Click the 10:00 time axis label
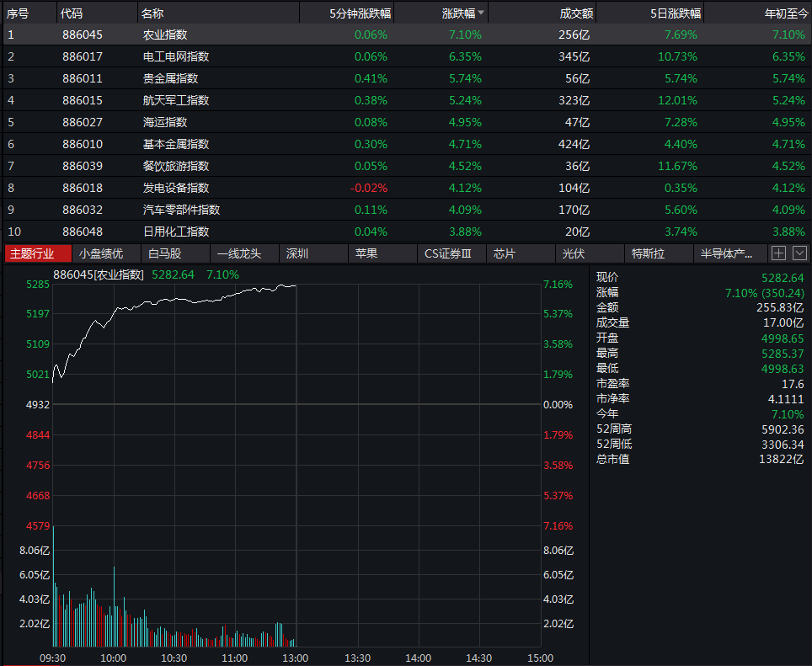This screenshot has width=812, height=666. (114, 658)
